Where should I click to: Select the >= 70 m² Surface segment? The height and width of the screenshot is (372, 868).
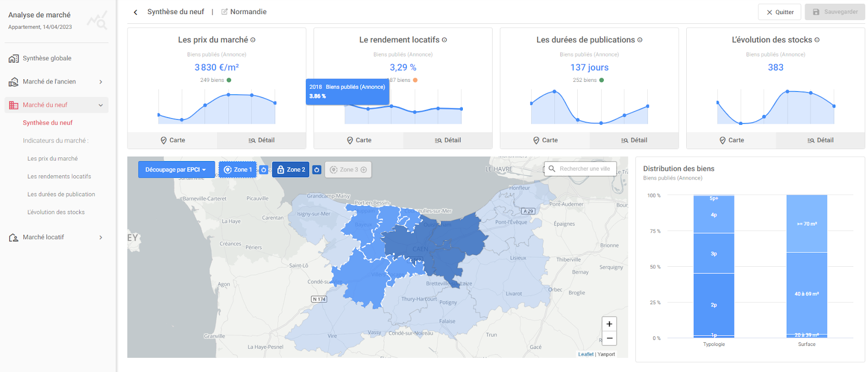[807, 224]
